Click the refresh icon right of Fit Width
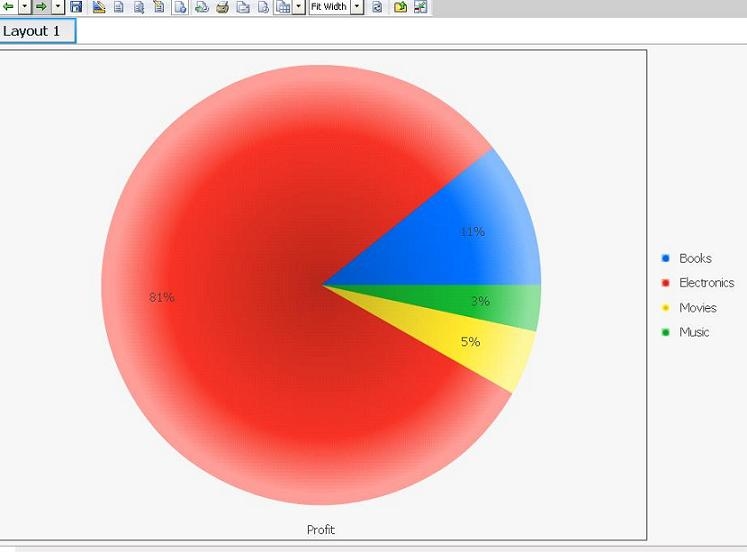This screenshot has height=552, width=747. (x=377, y=7)
